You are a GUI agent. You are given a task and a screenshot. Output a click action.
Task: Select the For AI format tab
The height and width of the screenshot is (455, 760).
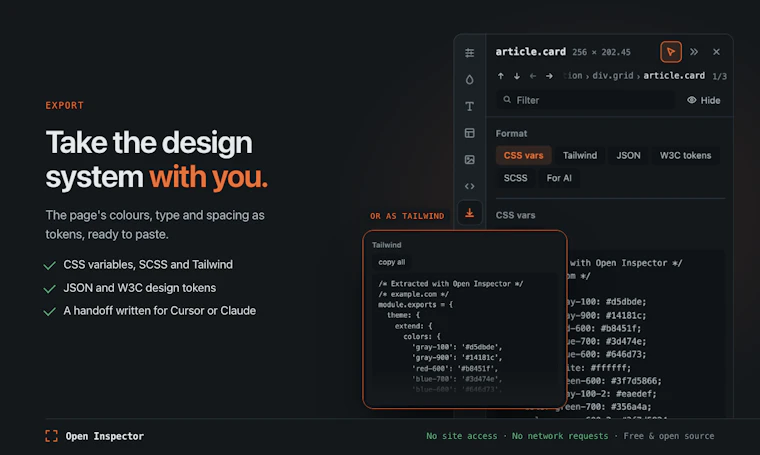point(559,178)
